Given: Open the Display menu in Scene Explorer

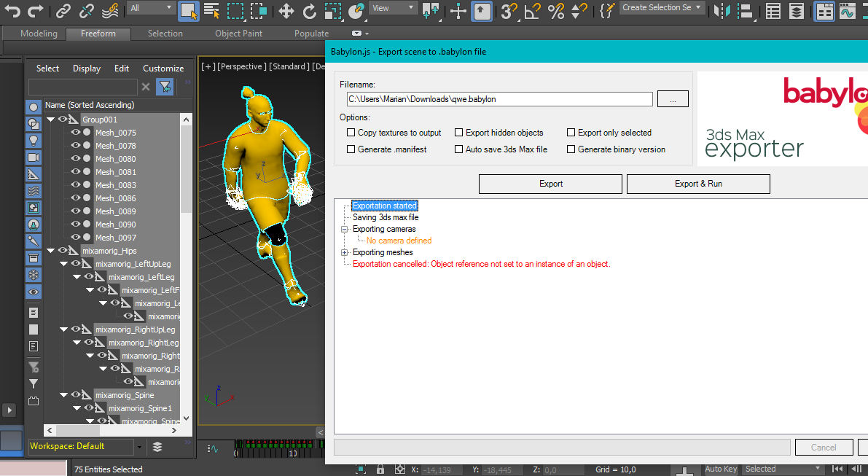Looking at the screenshot, I should click(x=86, y=69).
